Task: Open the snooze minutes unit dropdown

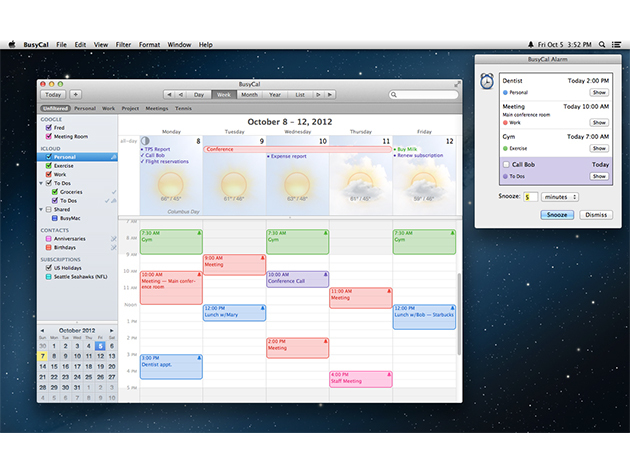Action: 560,197
